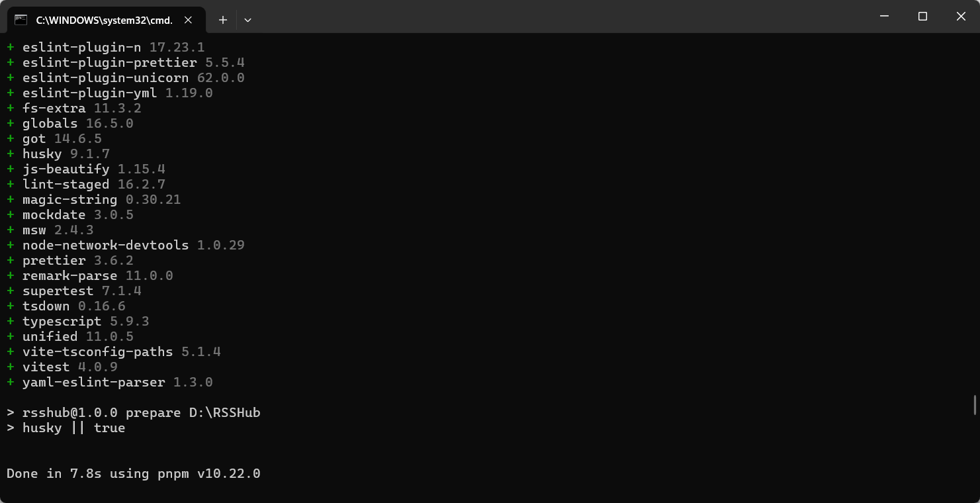Click the green plus beside vitest
The width and height of the screenshot is (980, 503).
[x=11, y=367]
